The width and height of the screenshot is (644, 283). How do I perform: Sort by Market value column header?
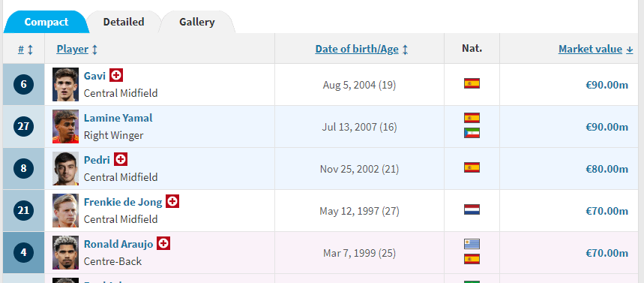(x=590, y=50)
